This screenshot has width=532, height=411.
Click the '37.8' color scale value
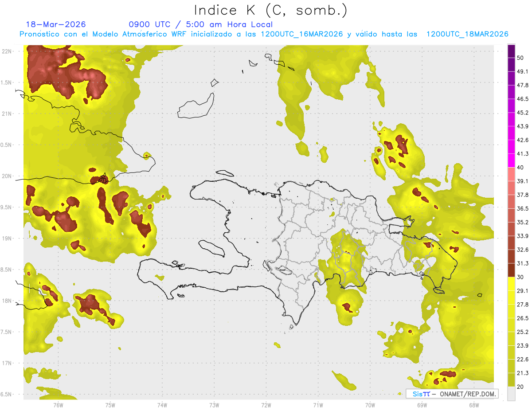tap(523, 195)
